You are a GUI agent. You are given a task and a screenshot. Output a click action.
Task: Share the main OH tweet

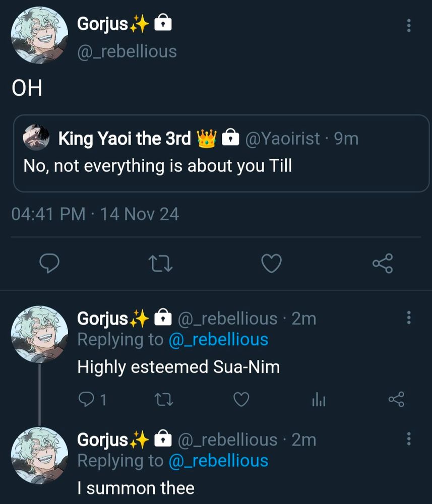382,263
